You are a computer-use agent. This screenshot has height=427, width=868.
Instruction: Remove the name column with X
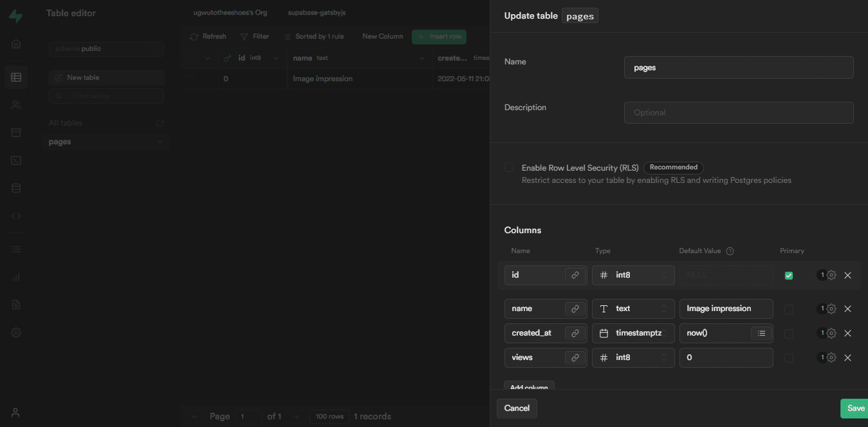coord(847,308)
